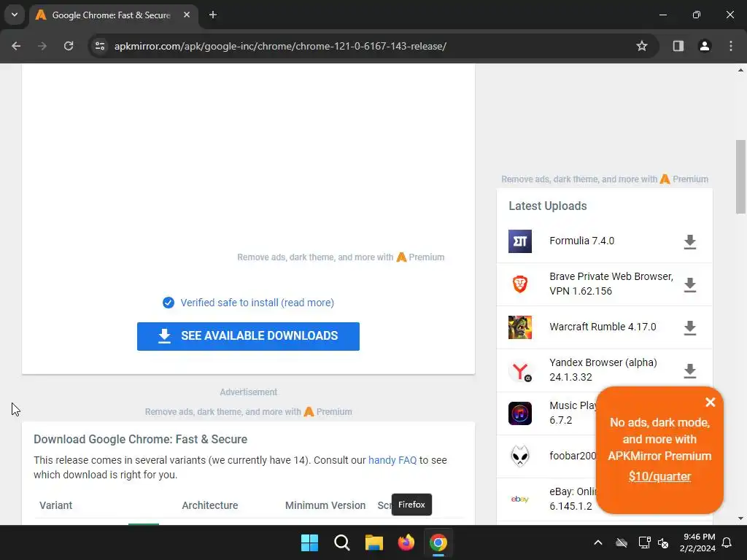Open the Music Player app icon
Screen dimensions: 747x560
click(519, 413)
